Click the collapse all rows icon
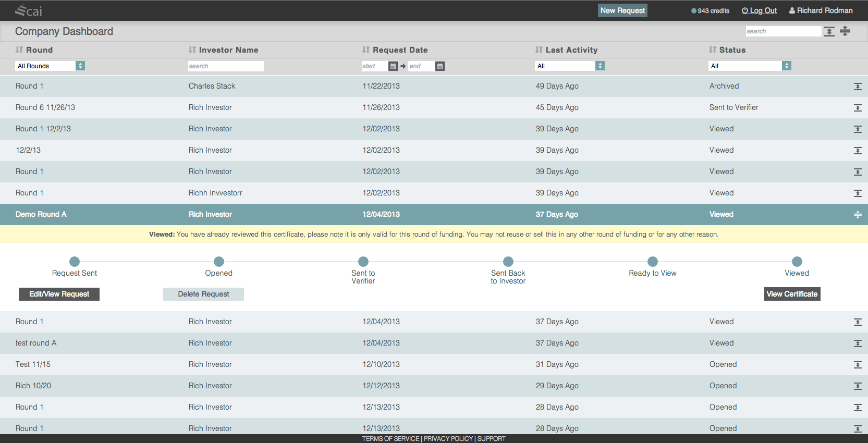The width and height of the screenshot is (868, 443). (x=845, y=31)
